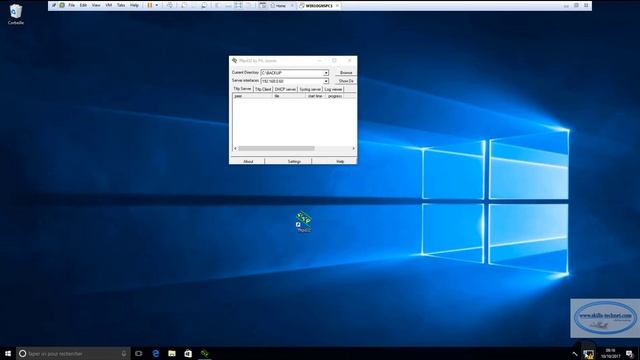The height and width of the screenshot is (360, 640).
Task: Click the scrollbar right arrow in Tftpd32
Action: [353, 149]
